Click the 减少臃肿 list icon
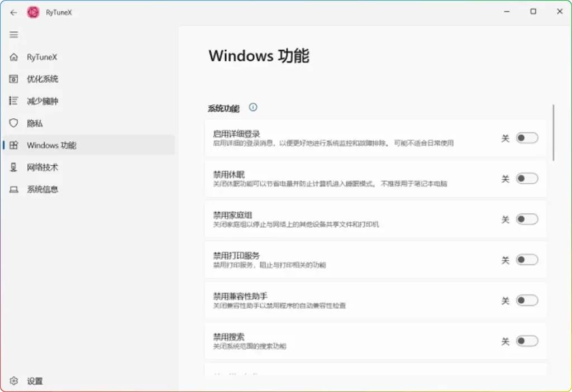Image resolution: width=572 pixels, height=392 pixels. coord(13,101)
